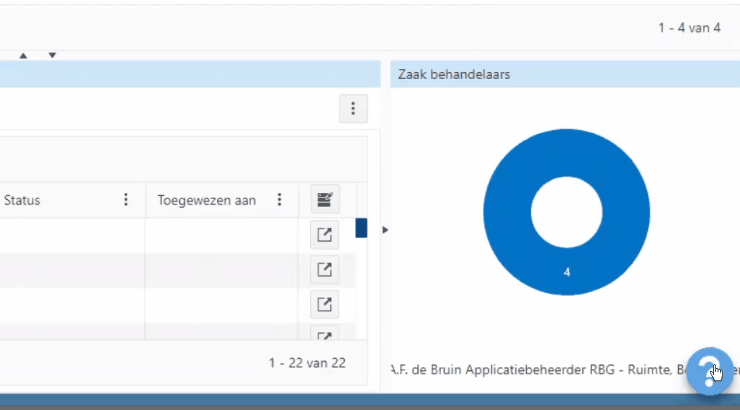The image size is (740, 410).
Task: Open the partially visible fourth row link icon
Action: point(324,334)
